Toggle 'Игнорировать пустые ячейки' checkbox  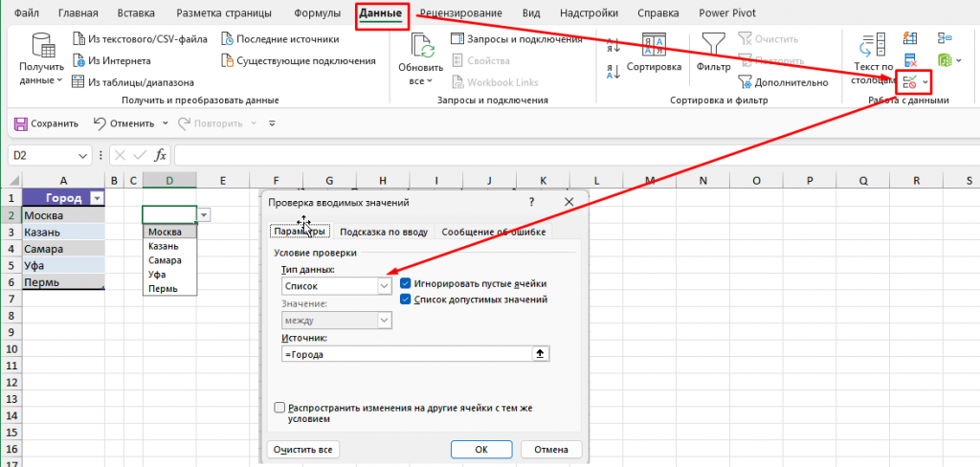pyautogui.click(x=407, y=284)
